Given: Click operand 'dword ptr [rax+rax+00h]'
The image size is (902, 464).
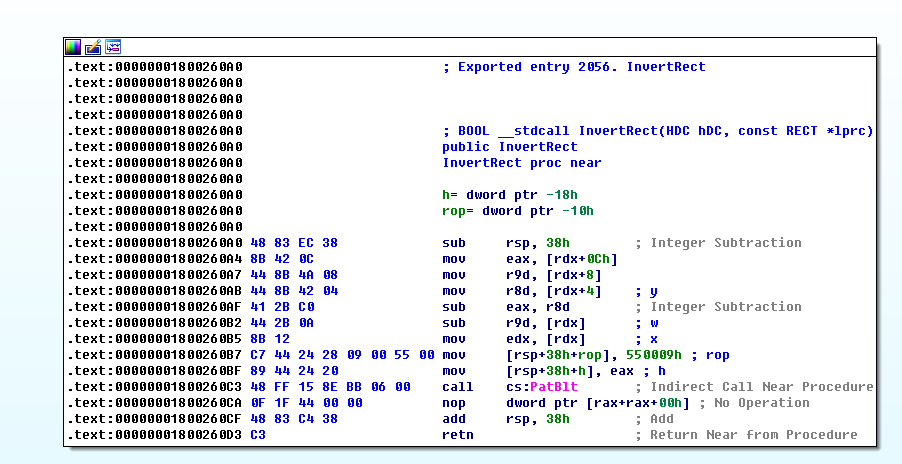Looking at the screenshot, I should tap(598, 403).
